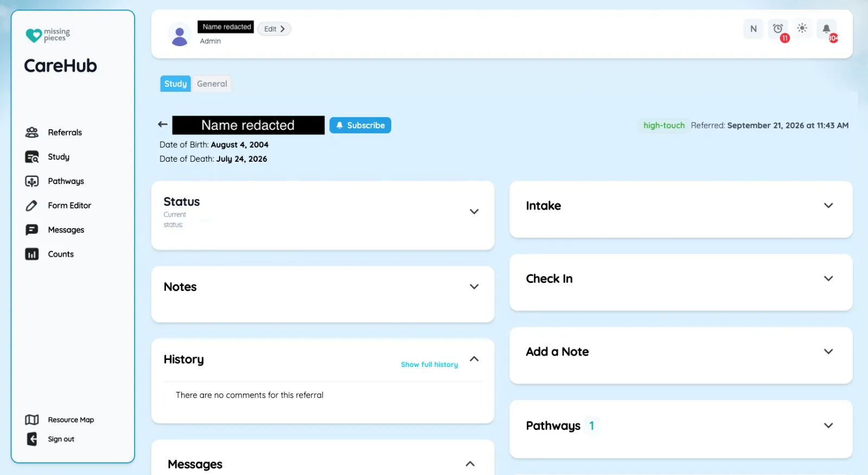Click Date of Death July 24, 2026
The width and height of the screenshot is (868, 475).
point(213,159)
